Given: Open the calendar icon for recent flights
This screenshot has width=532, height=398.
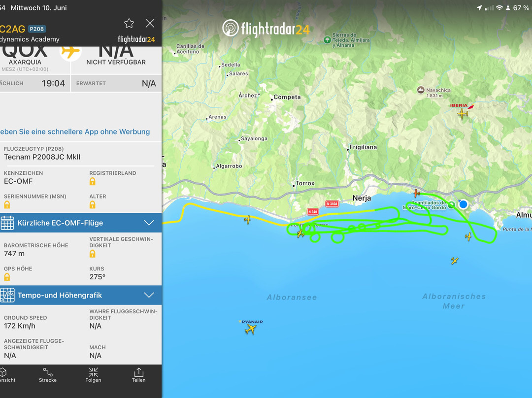Looking at the screenshot, I should point(7,223).
